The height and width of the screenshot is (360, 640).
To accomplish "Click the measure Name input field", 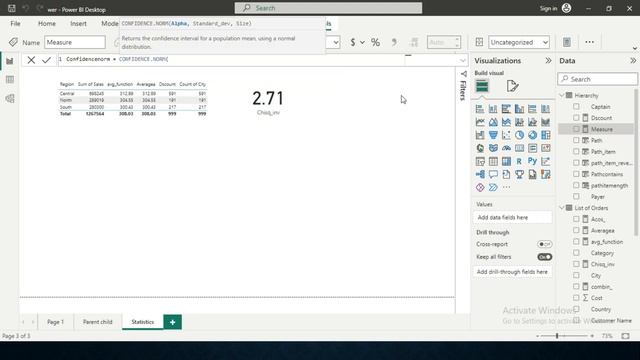I will point(75,42).
